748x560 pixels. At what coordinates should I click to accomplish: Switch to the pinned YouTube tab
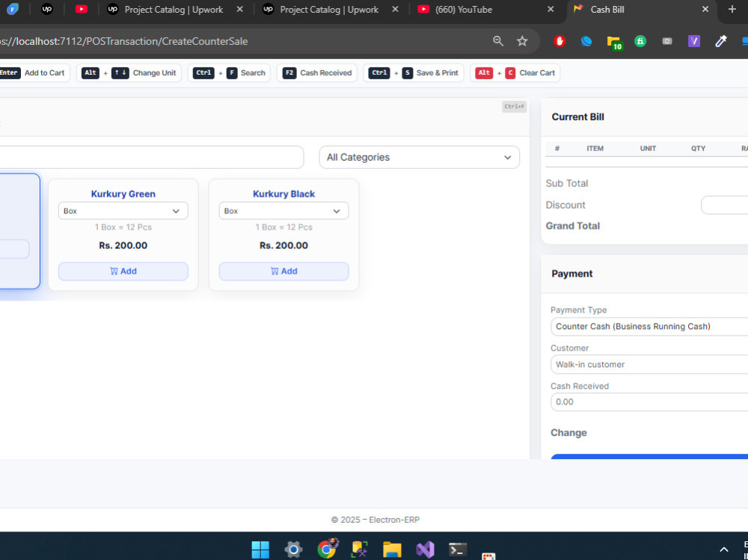(x=81, y=9)
